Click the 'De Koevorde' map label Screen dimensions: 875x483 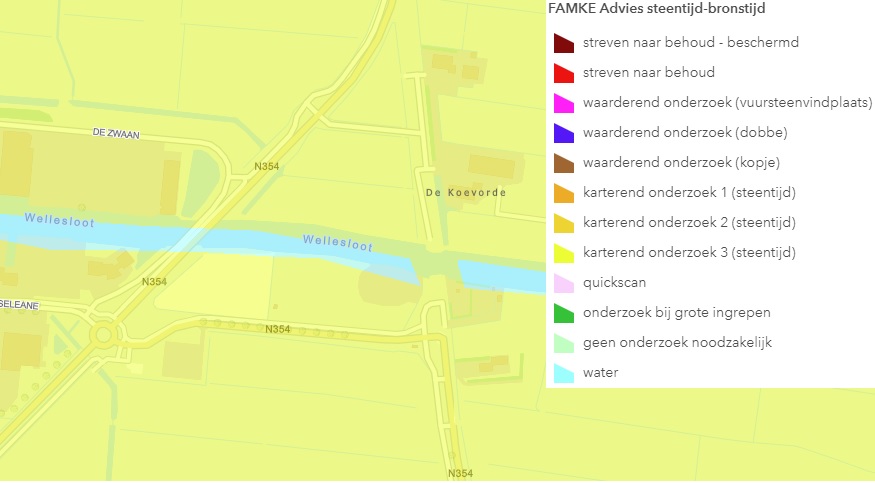pos(466,192)
